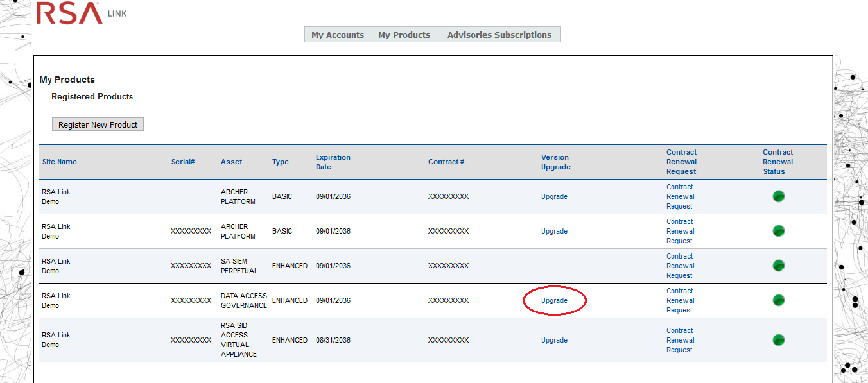Switch to the My Accounts tab

pyautogui.click(x=337, y=35)
